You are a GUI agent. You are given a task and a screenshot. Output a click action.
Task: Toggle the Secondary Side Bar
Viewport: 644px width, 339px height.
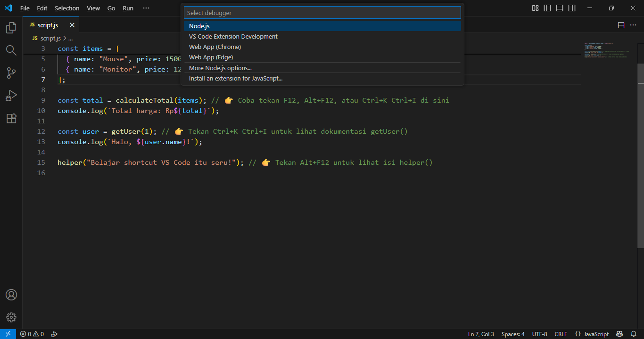[x=571, y=8]
